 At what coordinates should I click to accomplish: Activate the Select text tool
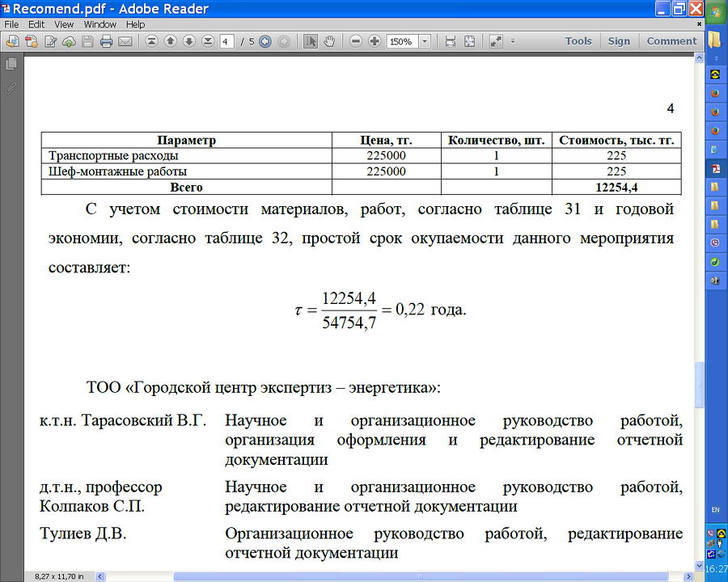(310, 41)
